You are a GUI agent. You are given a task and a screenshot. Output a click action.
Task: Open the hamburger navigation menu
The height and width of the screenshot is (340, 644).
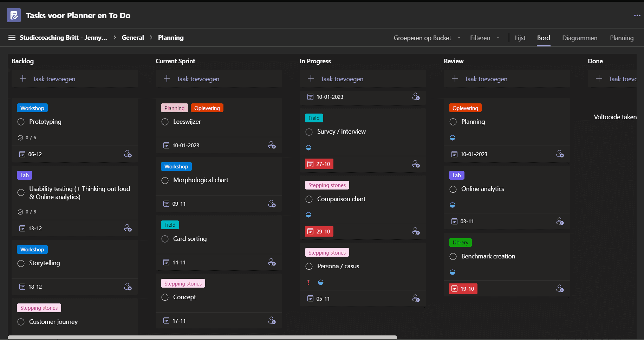click(x=12, y=37)
